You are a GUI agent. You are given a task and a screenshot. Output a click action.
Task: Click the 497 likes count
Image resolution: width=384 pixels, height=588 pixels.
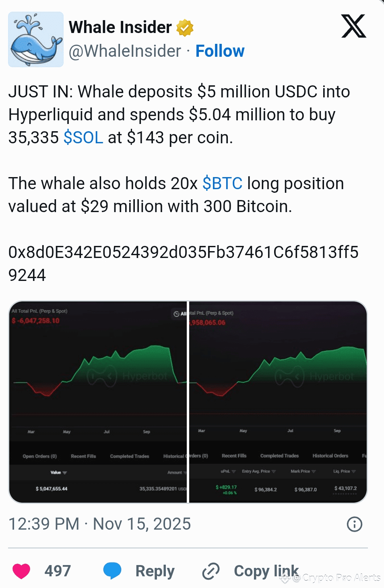58,571
